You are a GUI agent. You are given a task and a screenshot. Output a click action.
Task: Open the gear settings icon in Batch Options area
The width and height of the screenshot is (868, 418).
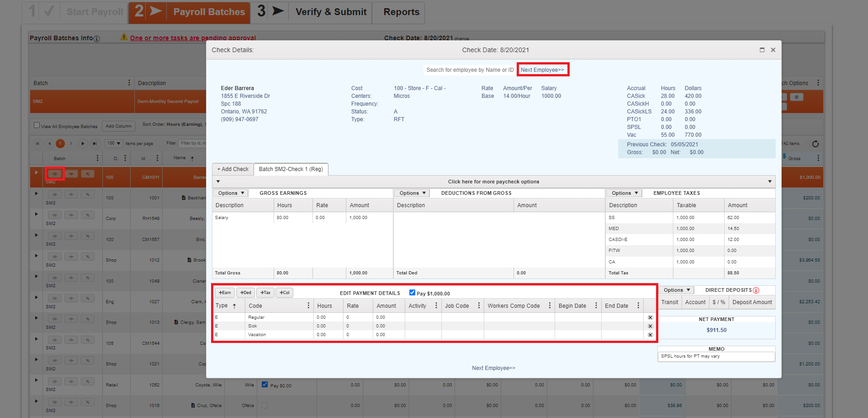point(796,97)
